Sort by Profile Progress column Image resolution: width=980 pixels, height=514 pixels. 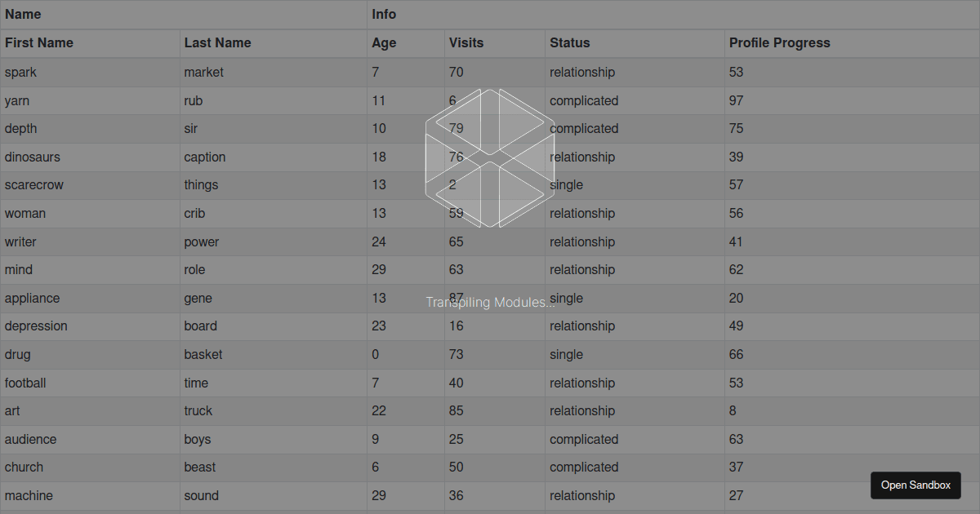pyautogui.click(x=780, y=43)
